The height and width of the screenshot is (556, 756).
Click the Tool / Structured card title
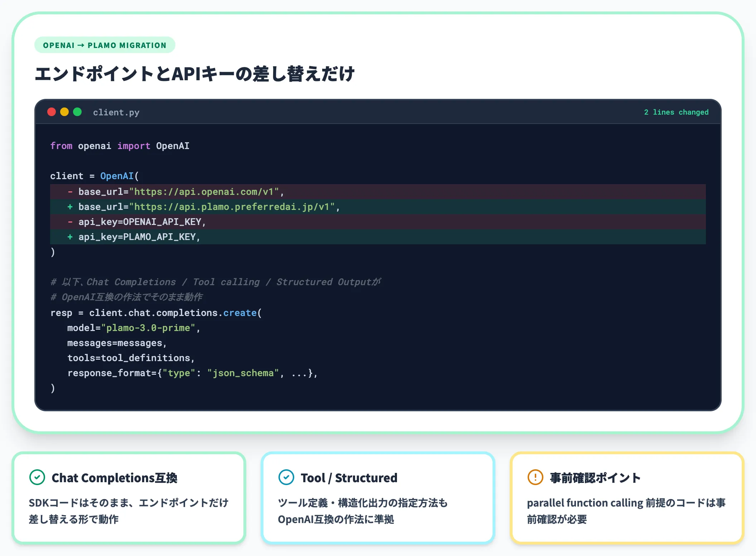(x=349, y=478)
